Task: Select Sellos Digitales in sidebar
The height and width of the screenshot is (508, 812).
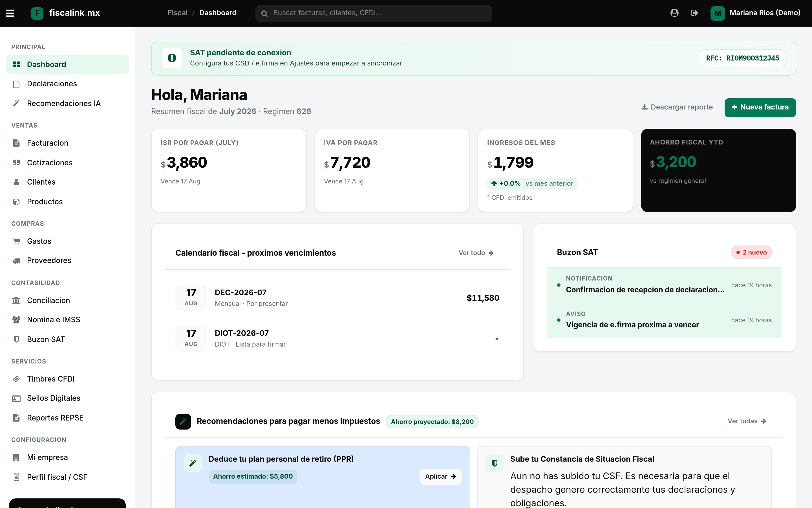Action: [x=67, y=398]
